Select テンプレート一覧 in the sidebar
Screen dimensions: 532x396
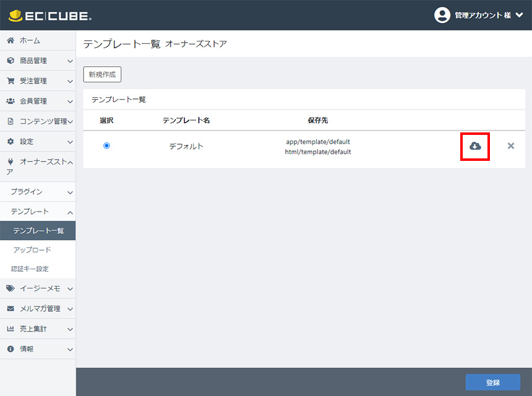(x=38, y=231)
